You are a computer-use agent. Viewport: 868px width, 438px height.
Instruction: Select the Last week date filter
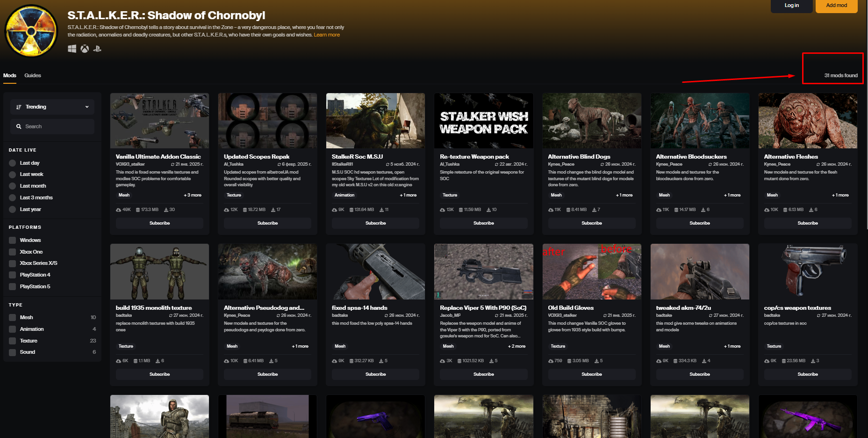coord(13,175)
